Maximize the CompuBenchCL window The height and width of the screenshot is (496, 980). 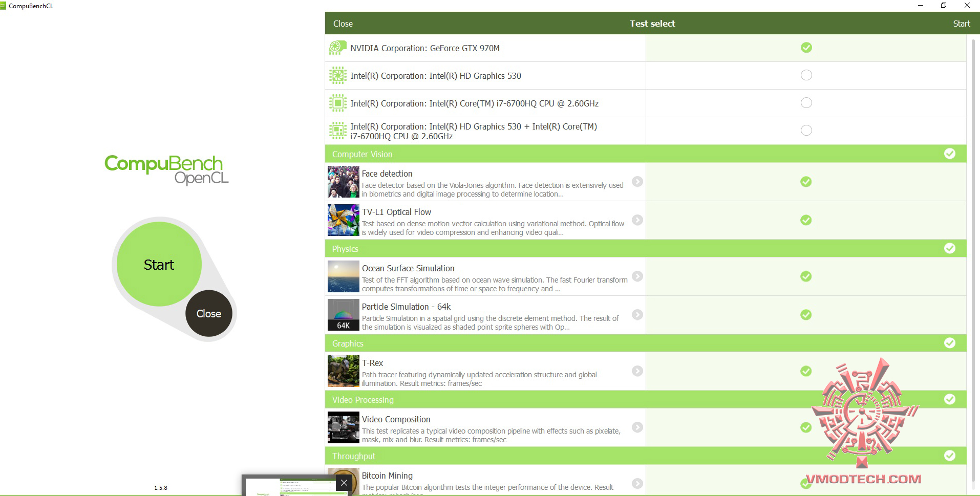(x=943, y=6)
